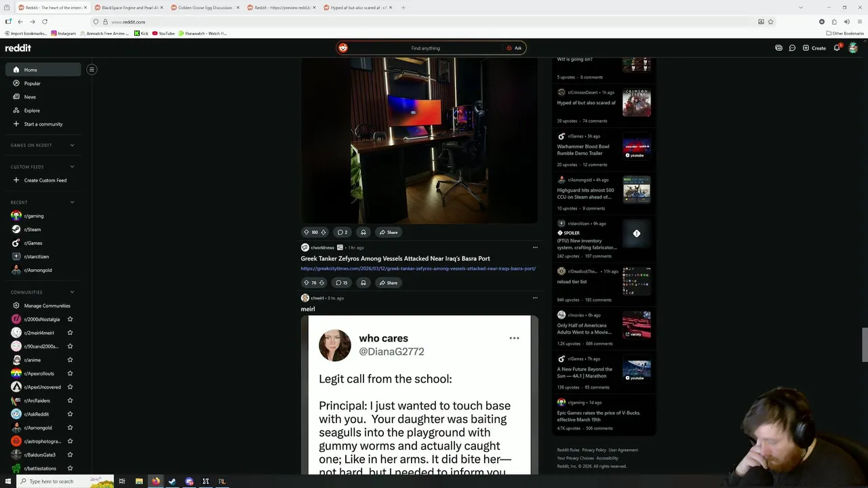Open Manage Communities

pyautogui.click(x=43, y=306)
